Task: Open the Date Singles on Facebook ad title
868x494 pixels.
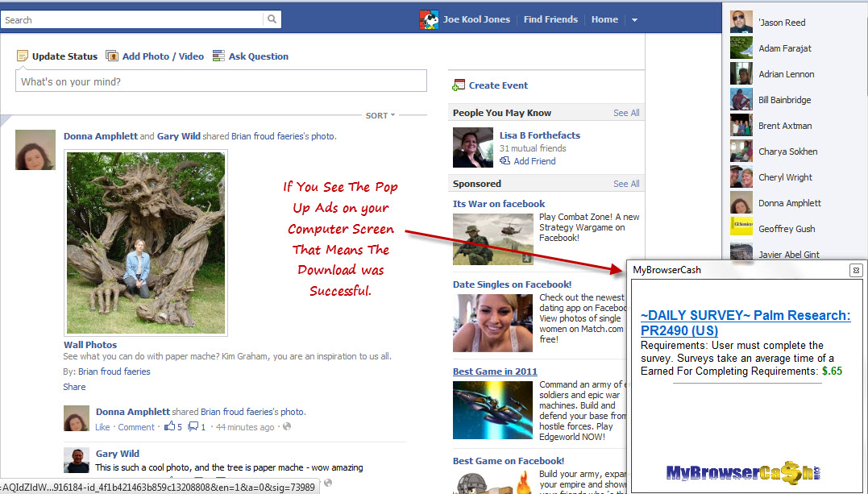Action: tap(512, 284)
